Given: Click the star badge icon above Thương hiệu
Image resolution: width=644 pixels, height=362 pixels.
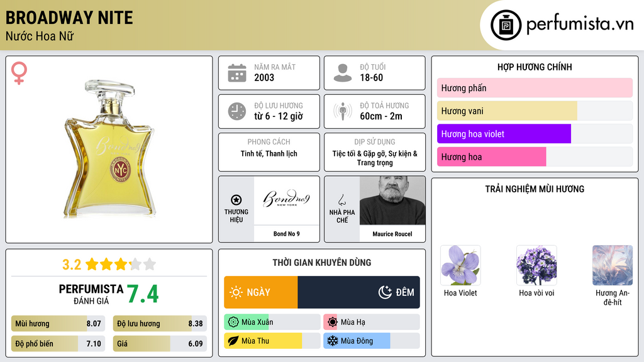Looking at the screenshot, I should (x=236, y=200).
